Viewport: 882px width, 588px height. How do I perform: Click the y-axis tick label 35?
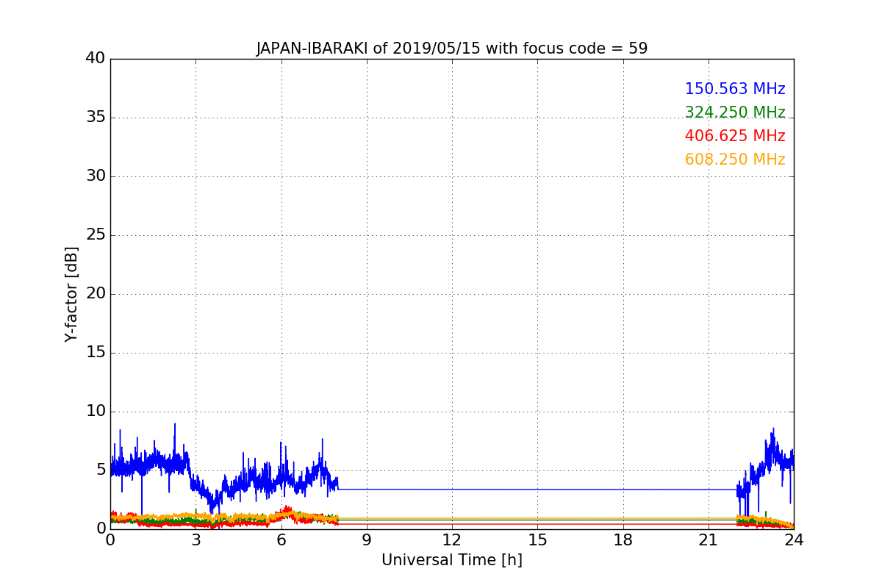(x=96, y=118)
